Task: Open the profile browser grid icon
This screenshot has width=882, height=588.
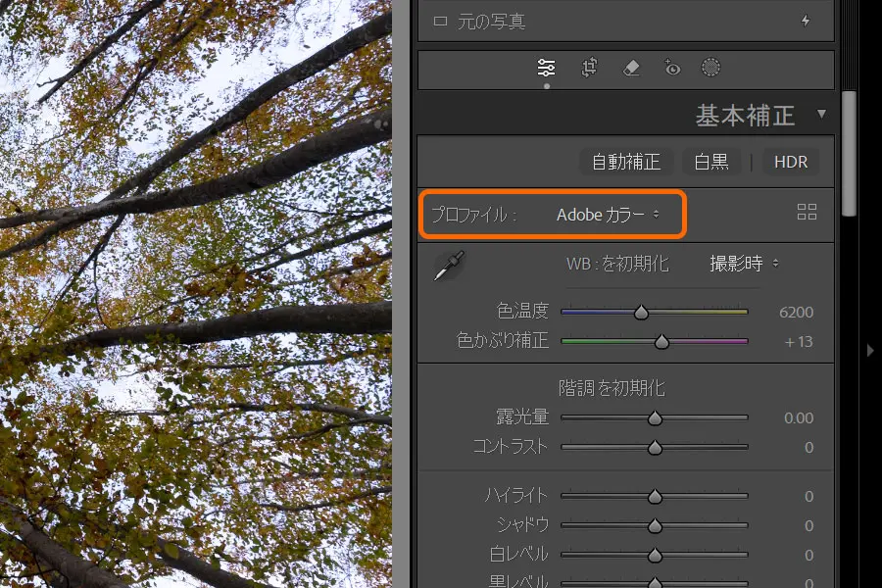Action: pyautogui.click(x=807, y=212)
